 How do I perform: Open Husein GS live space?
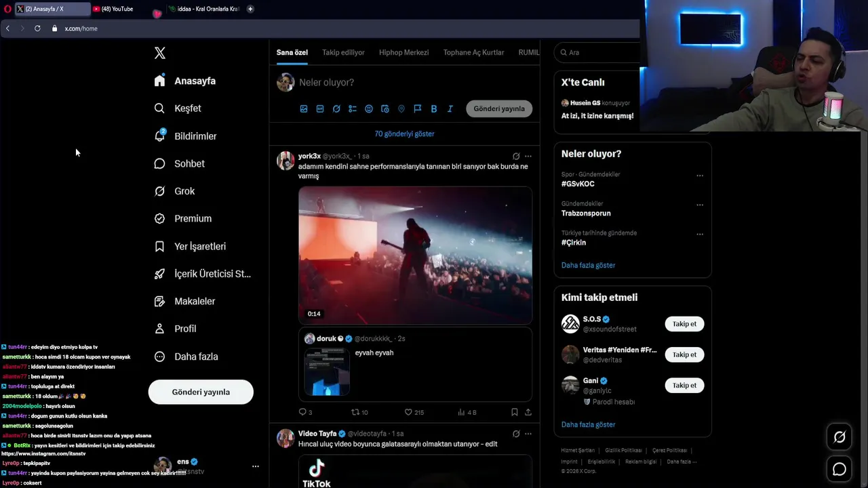(597, 109)
